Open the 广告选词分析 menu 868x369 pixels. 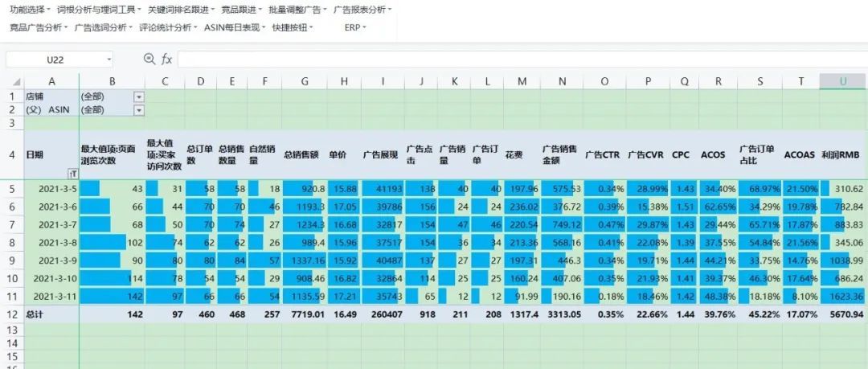pos(104,27)
